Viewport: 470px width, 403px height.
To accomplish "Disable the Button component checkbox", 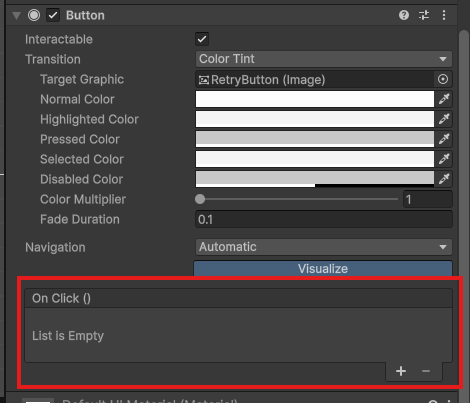I will pyautogui.click(x=53, y=15).
